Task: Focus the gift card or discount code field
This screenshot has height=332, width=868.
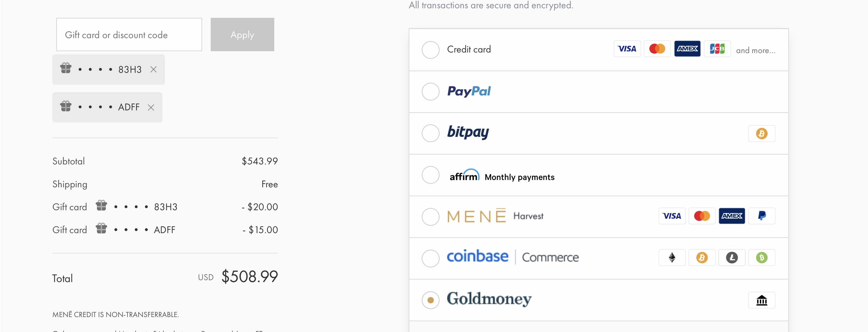Action: (x=129, y=34)
